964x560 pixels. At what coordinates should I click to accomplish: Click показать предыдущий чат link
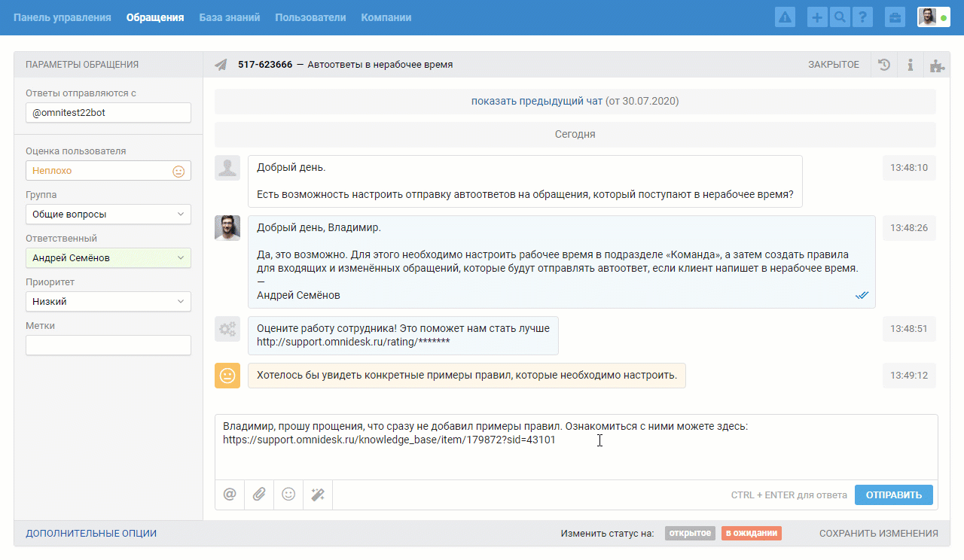coord(537,101)
